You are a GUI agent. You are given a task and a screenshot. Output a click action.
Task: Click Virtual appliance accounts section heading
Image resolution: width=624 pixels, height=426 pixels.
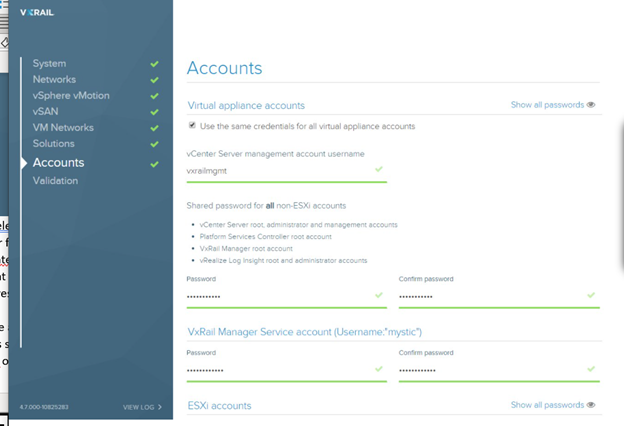(246, 106)
